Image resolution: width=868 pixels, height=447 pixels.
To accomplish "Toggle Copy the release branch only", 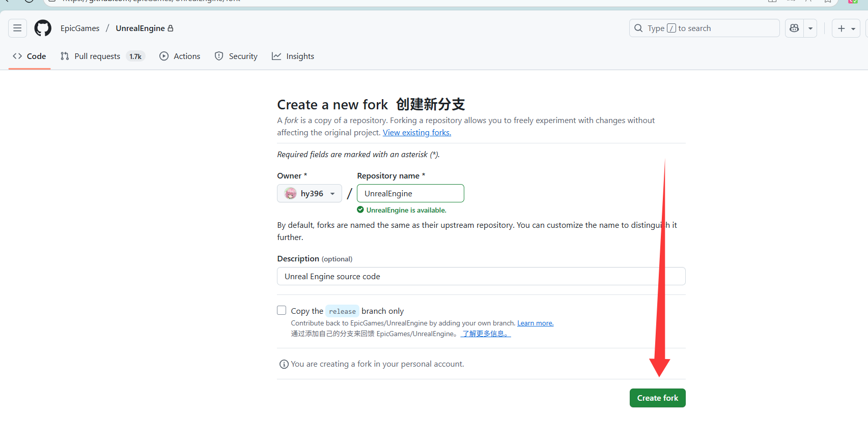I will pyautogui.click(x=282, y=310).
